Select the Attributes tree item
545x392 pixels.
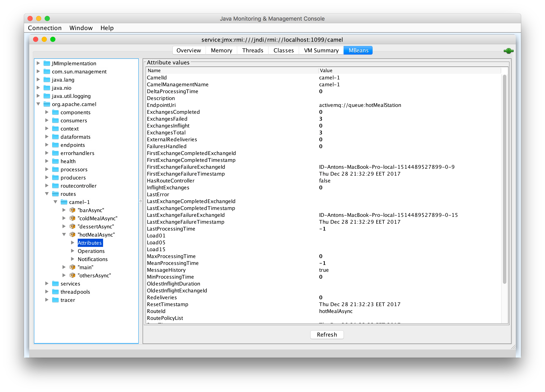click(x=90, y=243)
